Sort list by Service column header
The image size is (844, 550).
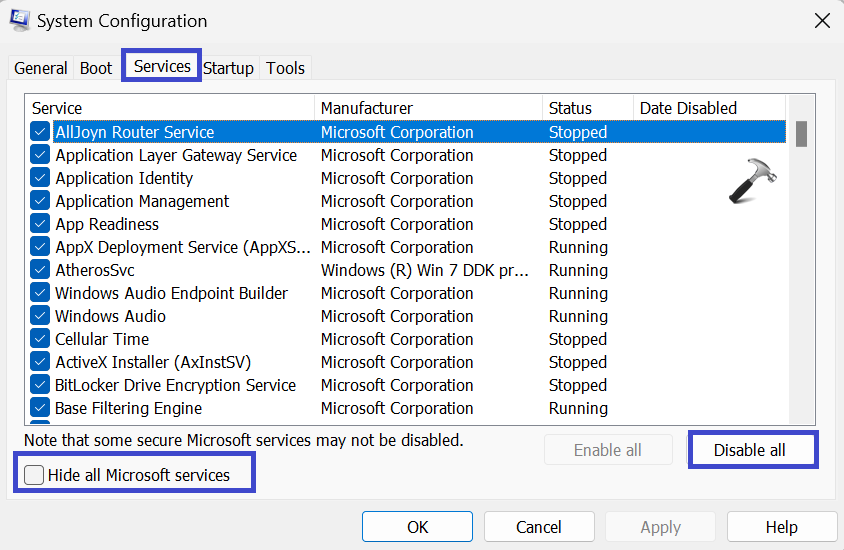[170, 108]
